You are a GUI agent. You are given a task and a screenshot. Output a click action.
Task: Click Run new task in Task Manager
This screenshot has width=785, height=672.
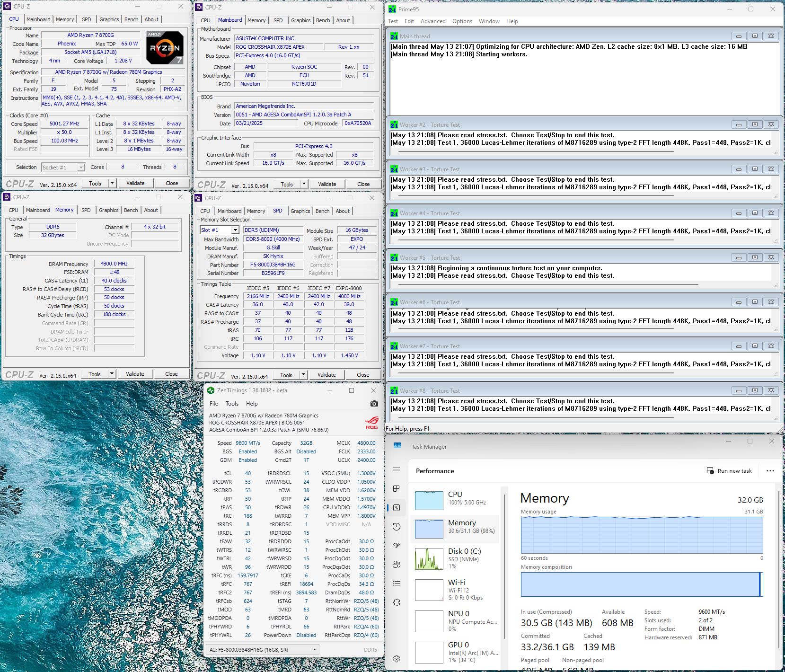[729, 471]
